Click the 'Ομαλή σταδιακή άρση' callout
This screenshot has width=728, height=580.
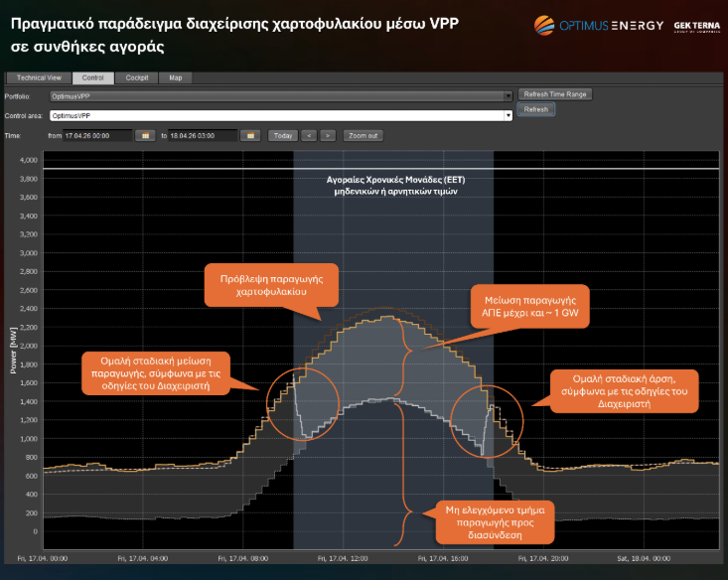[624, 391]
